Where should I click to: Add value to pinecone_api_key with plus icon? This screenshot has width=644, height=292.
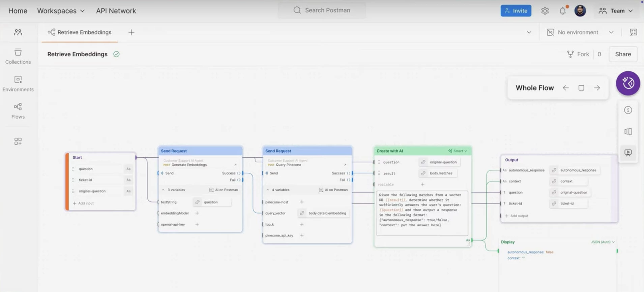(302, 235)
